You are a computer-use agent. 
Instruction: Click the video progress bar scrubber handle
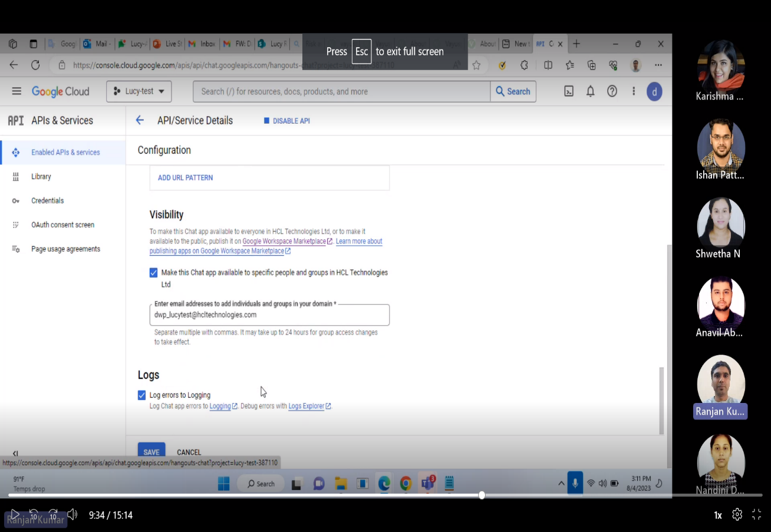[x=482, y=495]
